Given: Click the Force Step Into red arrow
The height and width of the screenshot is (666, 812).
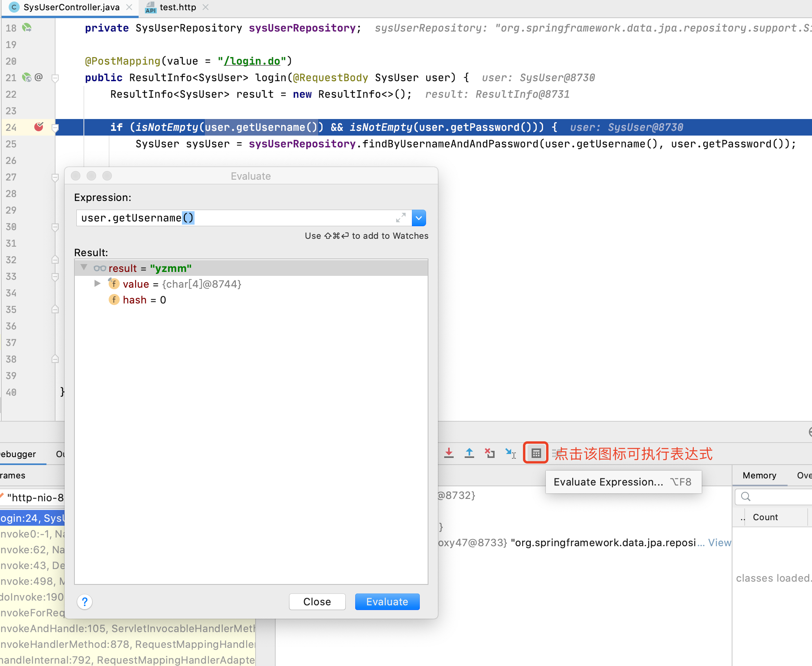Looking at the screenshot, I should point(449,453).
